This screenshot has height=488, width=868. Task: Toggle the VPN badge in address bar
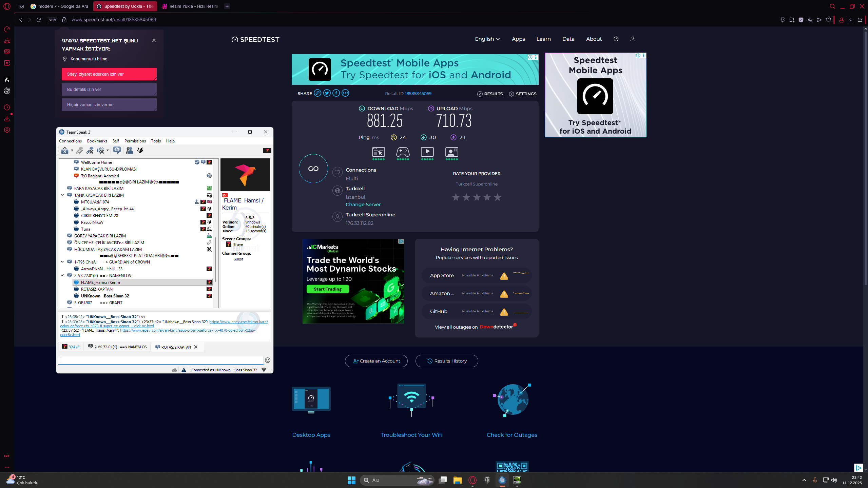[53, 20]
